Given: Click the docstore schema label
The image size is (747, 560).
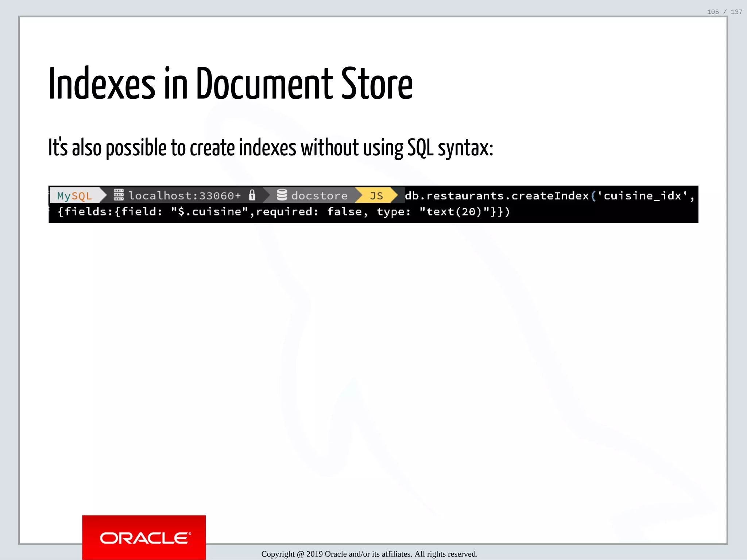Looking at the screenshot, I should coord(320,196).
